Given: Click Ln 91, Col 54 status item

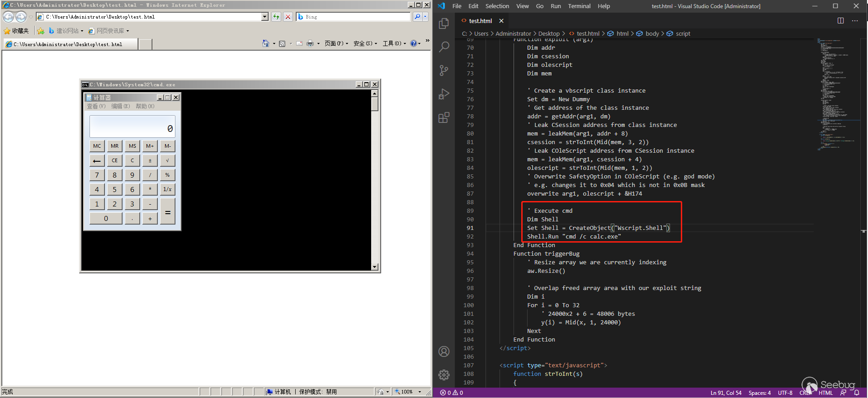Looking at the screenshot, I should point(726,393).
